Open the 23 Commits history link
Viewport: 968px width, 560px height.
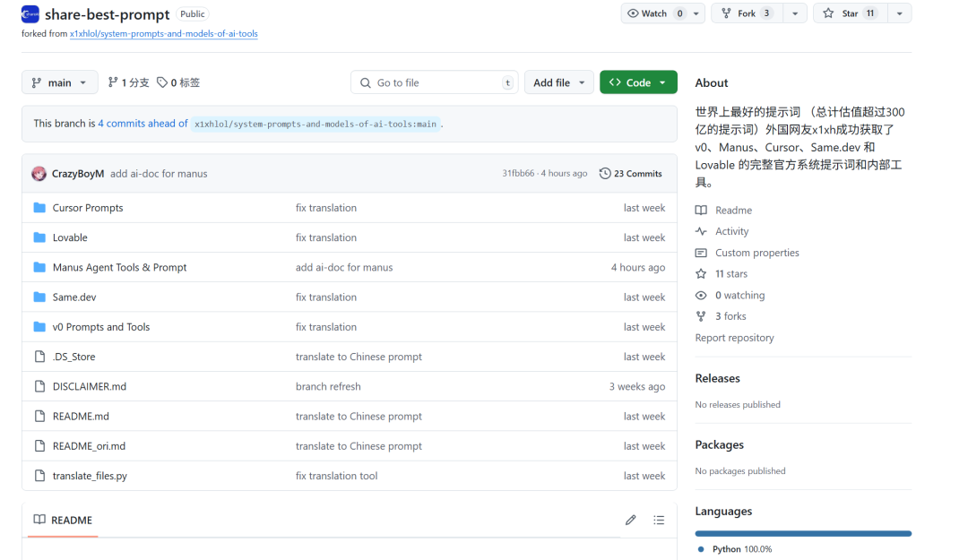click(x=630, y=174)
